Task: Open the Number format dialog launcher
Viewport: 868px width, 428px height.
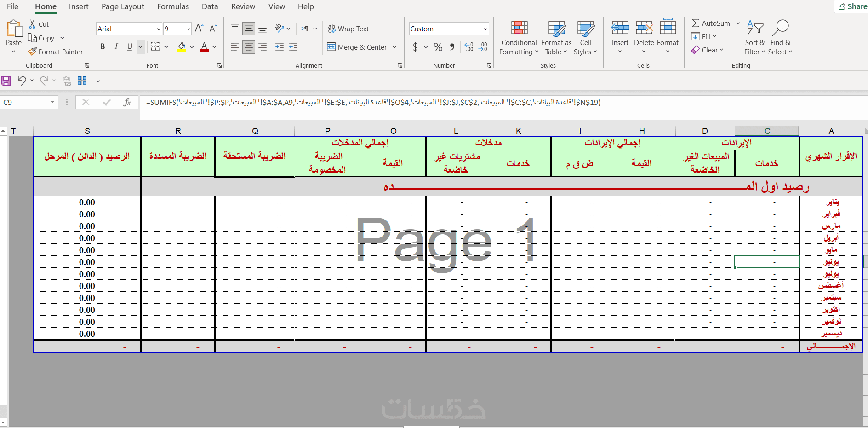Action: pyautogui.click(x=489, y=65)
